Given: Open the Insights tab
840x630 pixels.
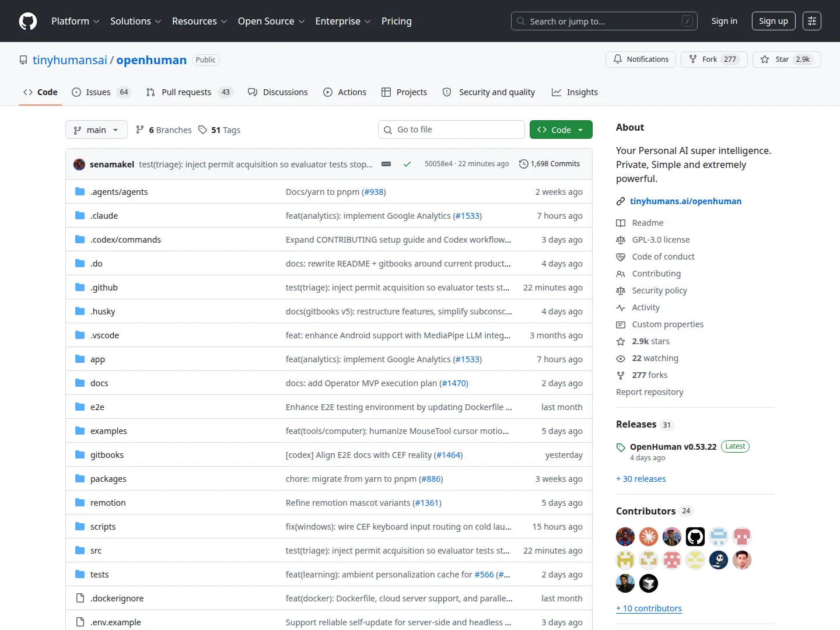Looking at the screenshot, I should point(575,92).
